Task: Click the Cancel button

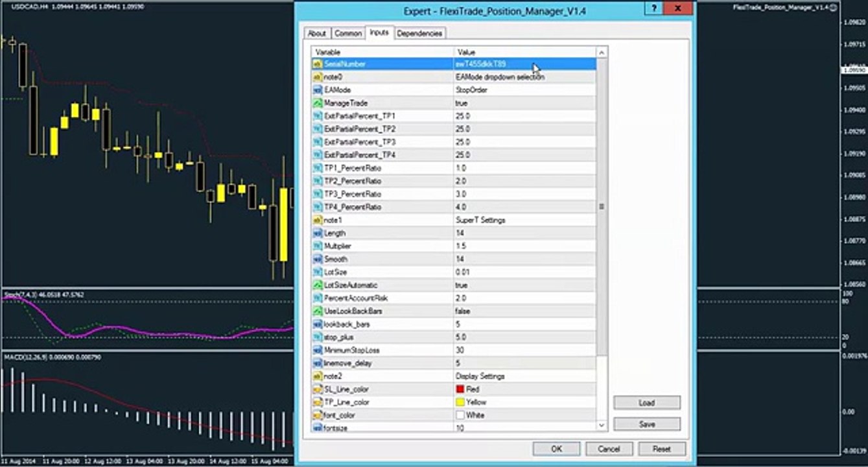Action: tap(609, 449)
